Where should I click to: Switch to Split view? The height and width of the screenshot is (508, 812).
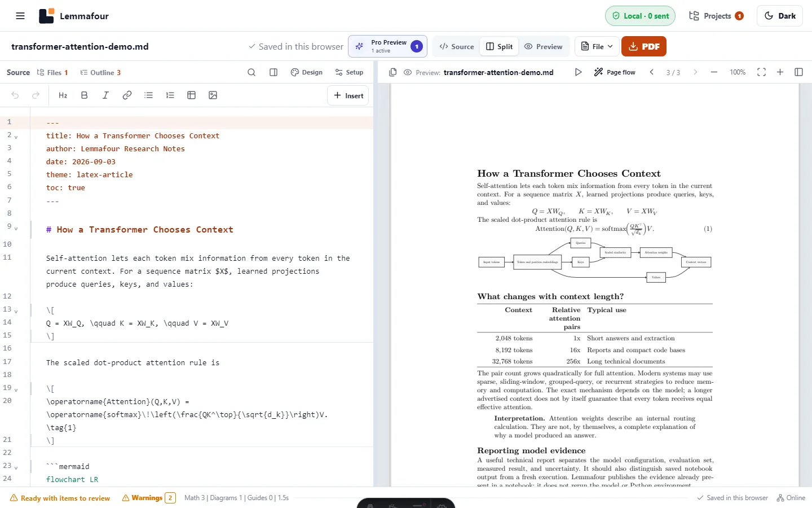[x=500, y=46]
